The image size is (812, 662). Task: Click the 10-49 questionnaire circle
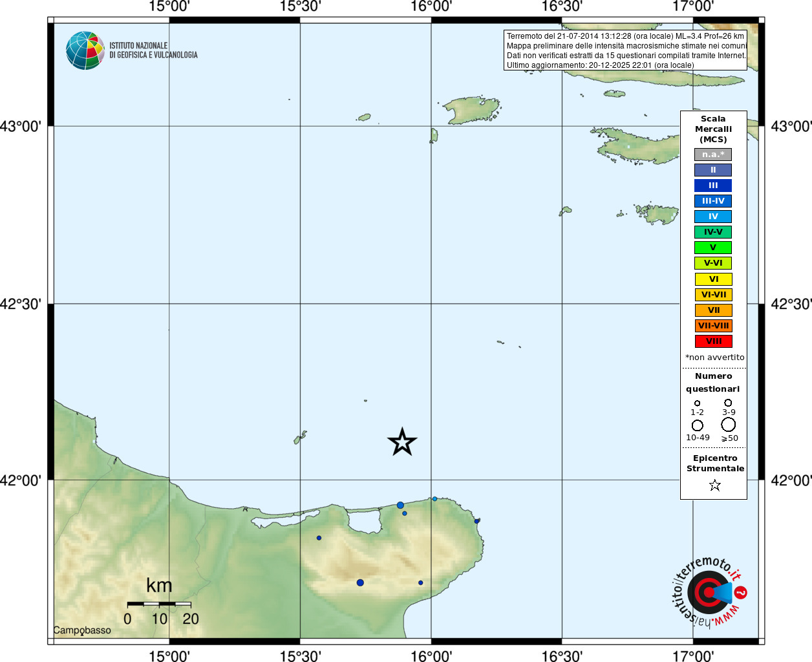698,425
